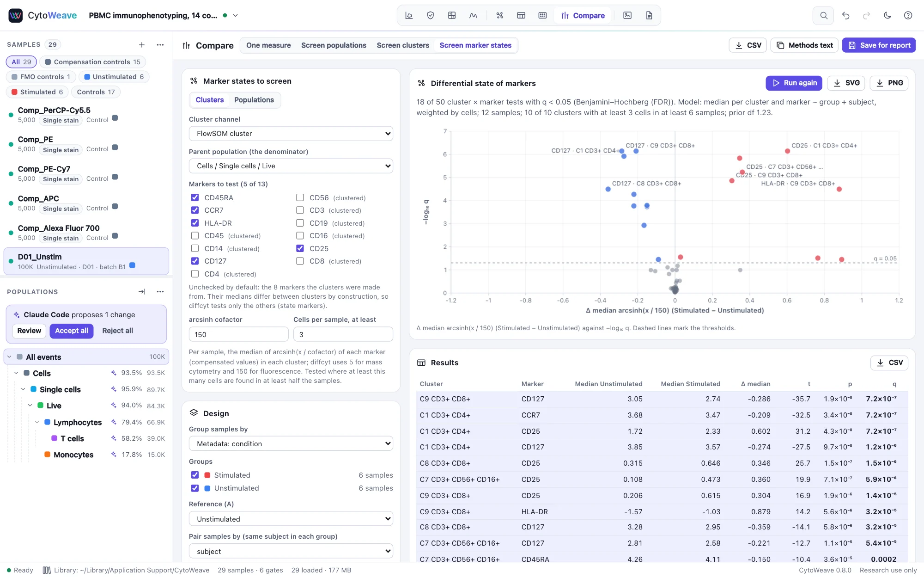Uncheck the CD25 marker checkbox

pyautogui.click(x=300, y=248)
